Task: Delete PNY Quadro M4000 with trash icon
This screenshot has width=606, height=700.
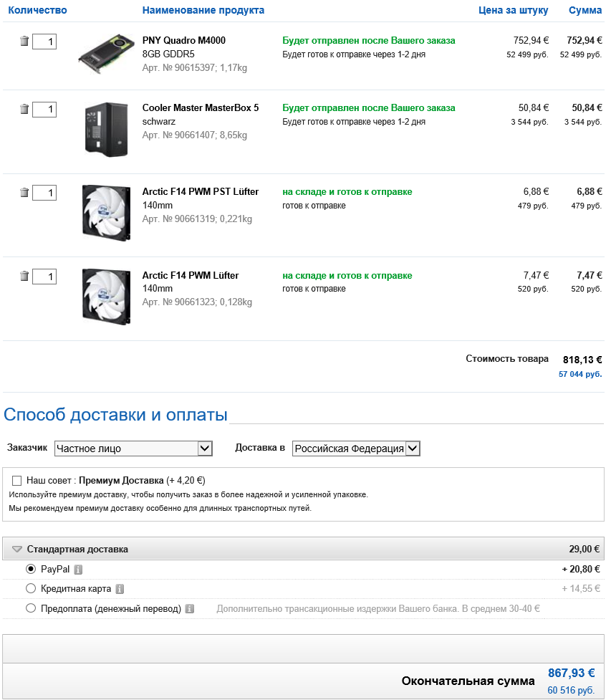Action: click(24, 42)
